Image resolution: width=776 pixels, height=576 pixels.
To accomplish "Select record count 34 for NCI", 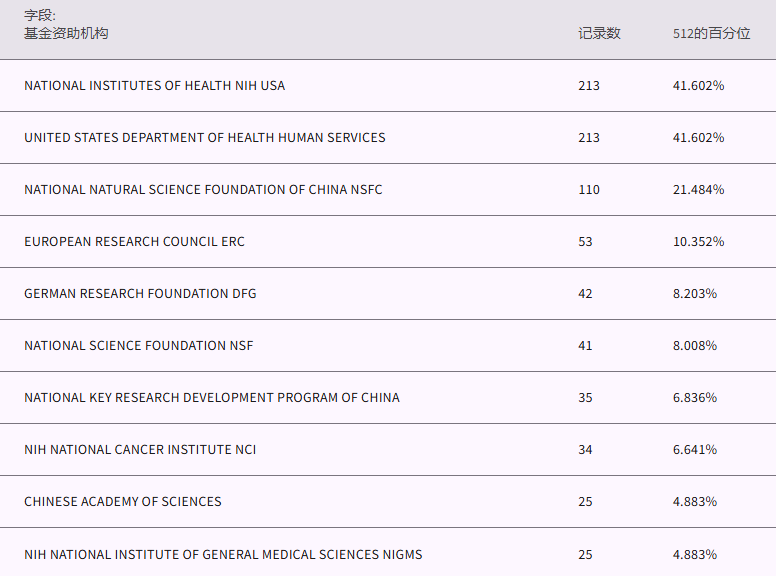I will click(585, 450).
